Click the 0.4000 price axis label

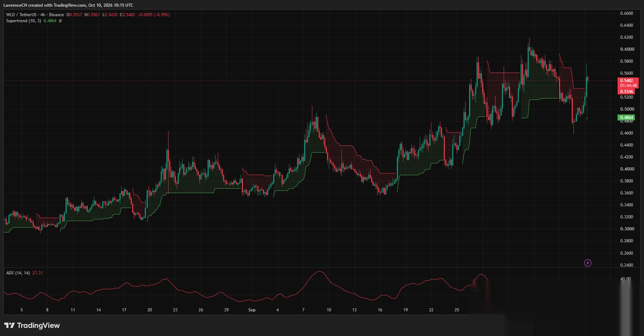click(626, 169)
